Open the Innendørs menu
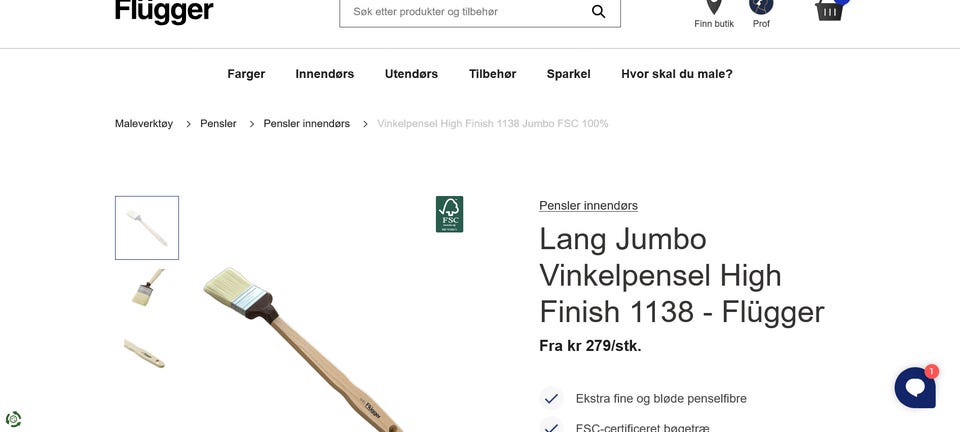 pyautogui.click(x=324, y=74)
